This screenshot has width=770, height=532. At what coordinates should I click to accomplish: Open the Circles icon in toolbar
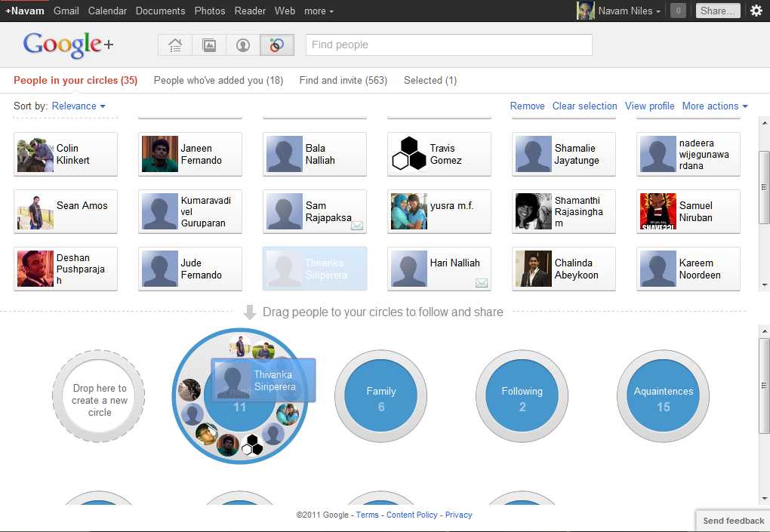[x=277, y=45]
